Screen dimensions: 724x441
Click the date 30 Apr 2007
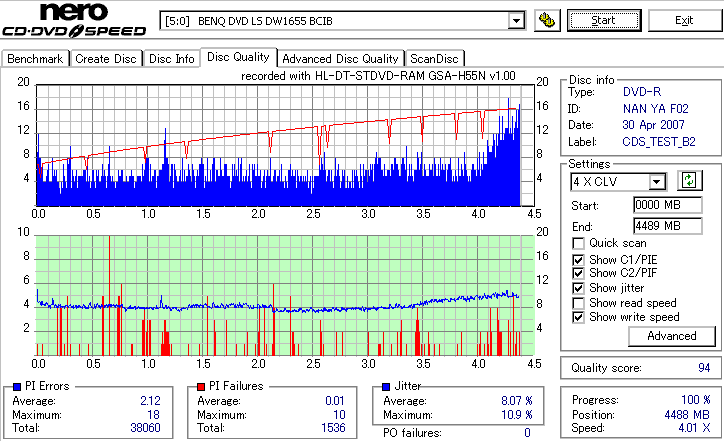[x=653, y=125]
